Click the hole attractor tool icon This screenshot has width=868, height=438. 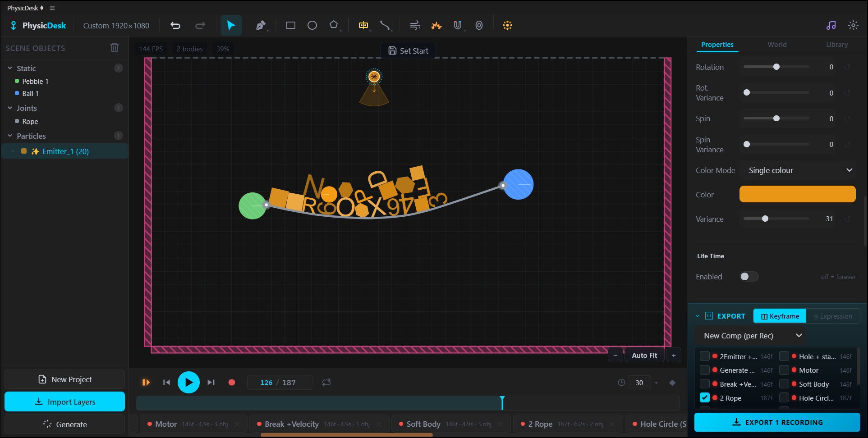(x=479, y=25)
